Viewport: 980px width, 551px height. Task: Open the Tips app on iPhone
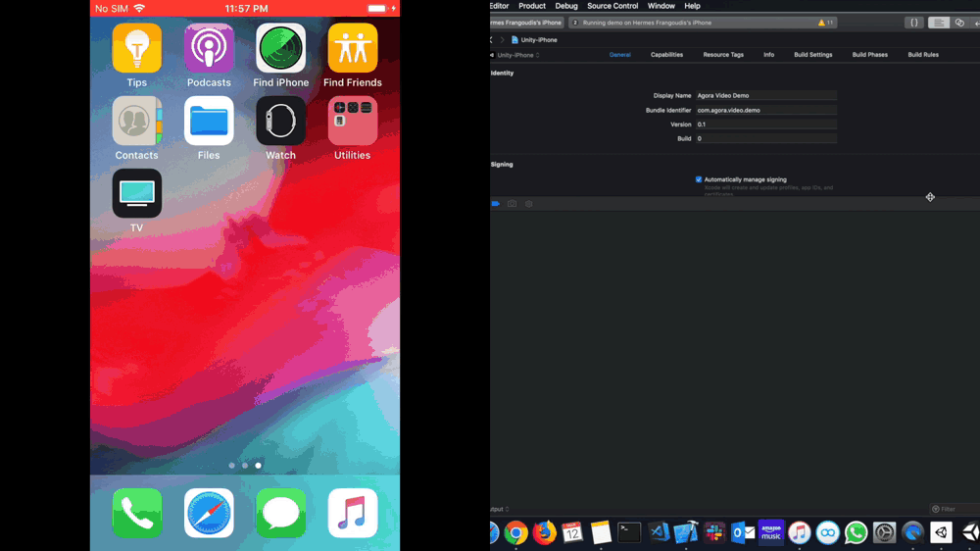pos(137,49)
